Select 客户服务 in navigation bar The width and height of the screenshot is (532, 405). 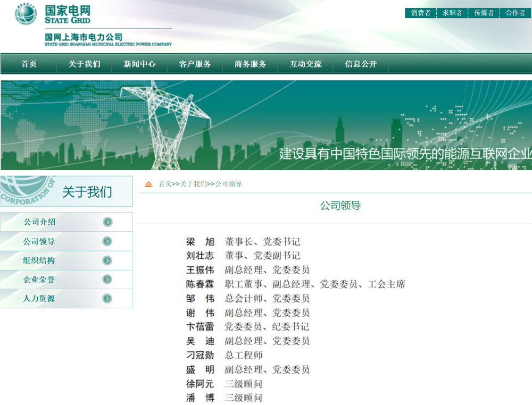[x=195, y=64]
